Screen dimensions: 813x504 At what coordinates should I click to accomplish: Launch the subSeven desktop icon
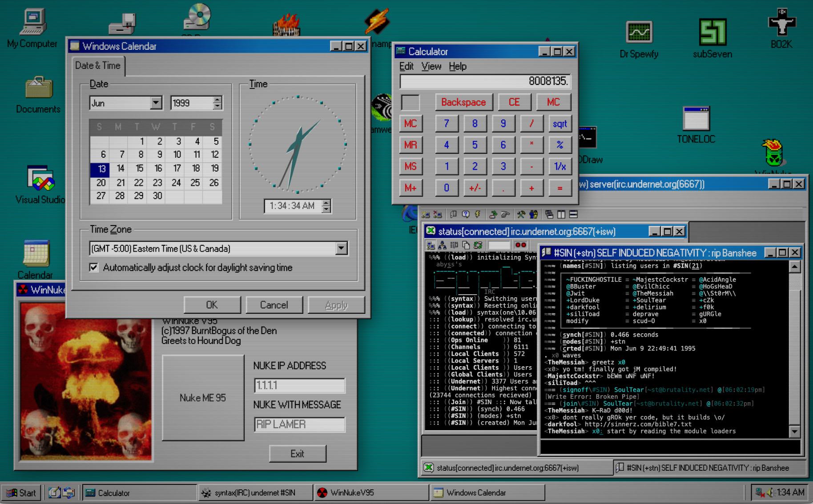[x=712, y=38]
